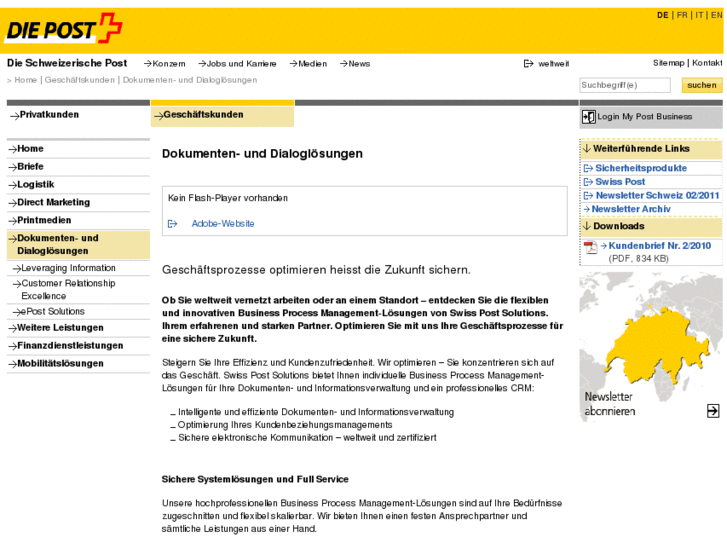Open Home in the left sidebar

pos(78,149)
